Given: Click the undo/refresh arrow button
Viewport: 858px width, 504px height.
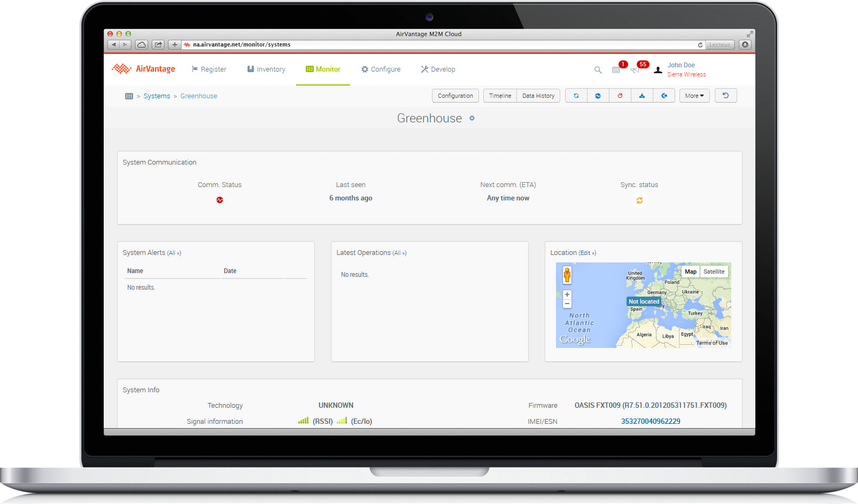Looking at the screenshot, I should tap(725, 96).
